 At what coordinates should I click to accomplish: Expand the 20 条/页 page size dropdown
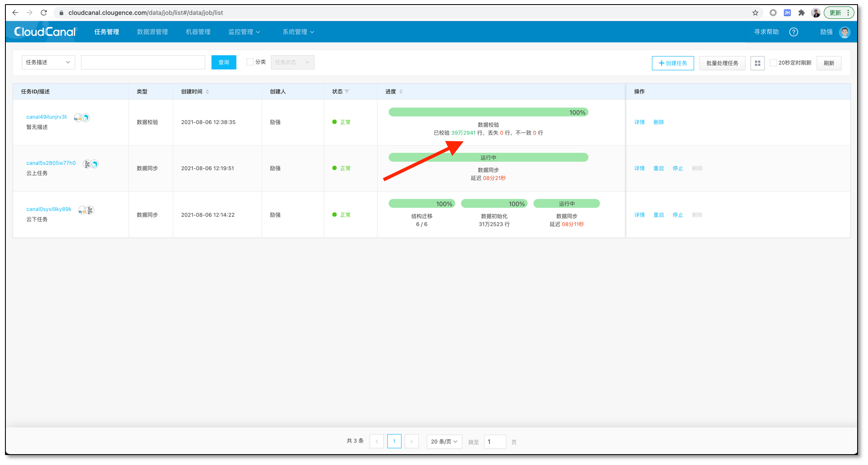(x=444, y=441)
